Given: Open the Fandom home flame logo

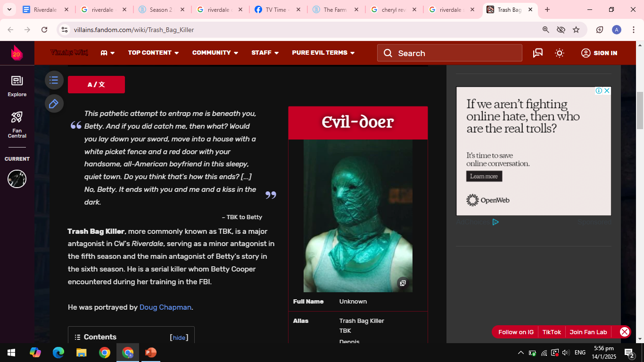Looking at the screenshot, I should coord(17,53).
